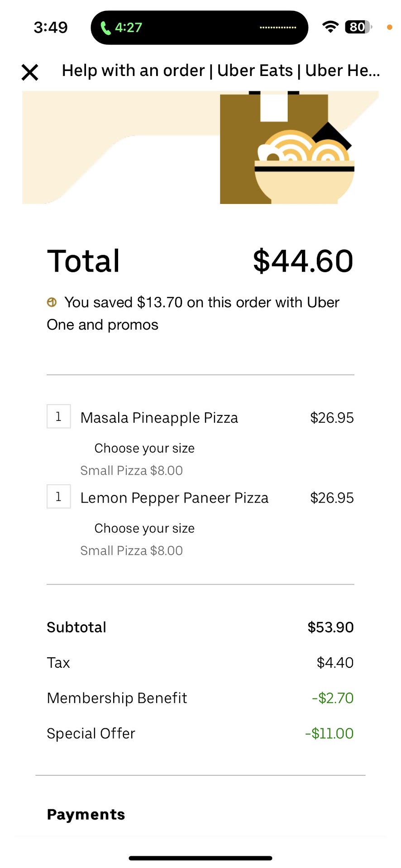This screenshot has height=868, width=401.
Task: Select the Masala Pineapple Pizza item
Action: (159, 418)
